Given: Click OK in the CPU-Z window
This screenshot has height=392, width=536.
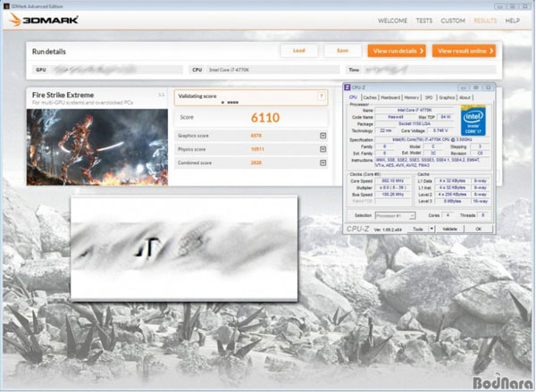Looking at the screenshot, I should click(x=479, y=229).
